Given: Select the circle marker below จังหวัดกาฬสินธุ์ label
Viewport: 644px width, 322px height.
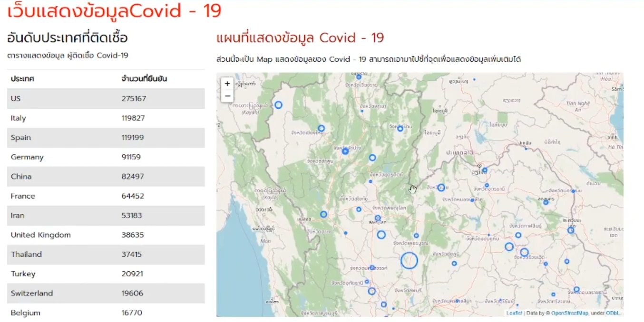Looking at the screenshot, I should pos(518,235).
